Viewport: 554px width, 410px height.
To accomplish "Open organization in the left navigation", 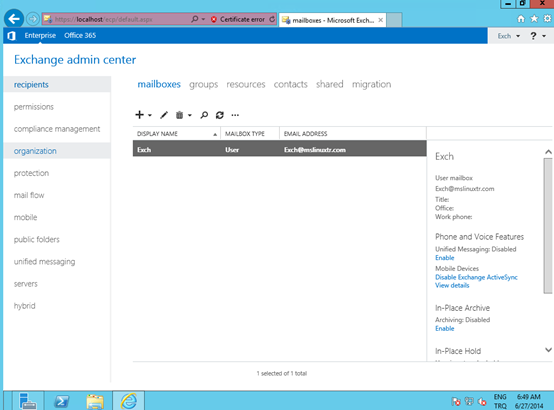I will [57, 151].
